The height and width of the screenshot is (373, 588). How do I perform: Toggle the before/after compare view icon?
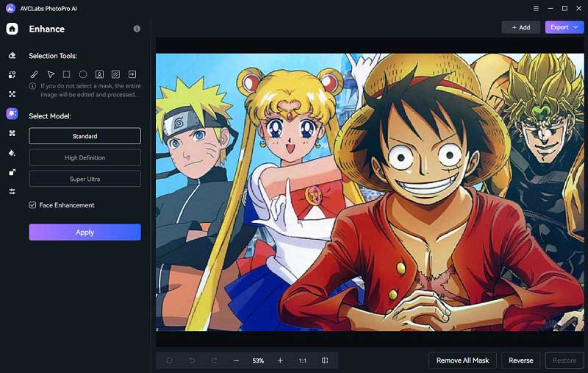tap(325, 360)
